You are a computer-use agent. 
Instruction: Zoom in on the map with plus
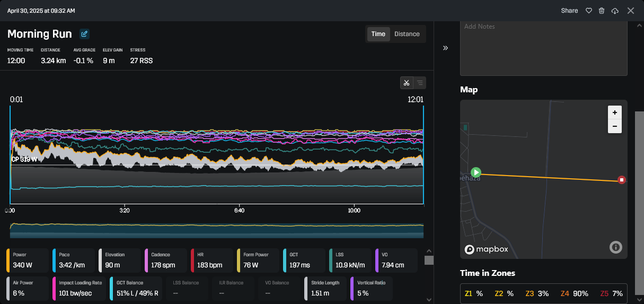click(614, 112)
